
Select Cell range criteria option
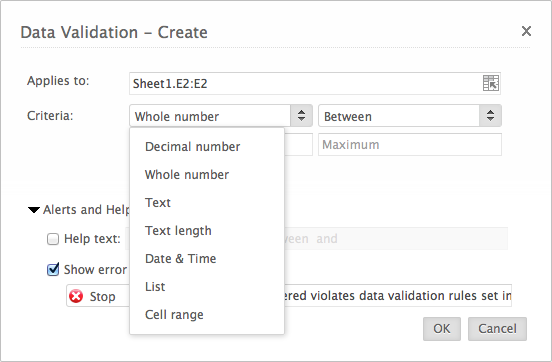pos(174,315)
